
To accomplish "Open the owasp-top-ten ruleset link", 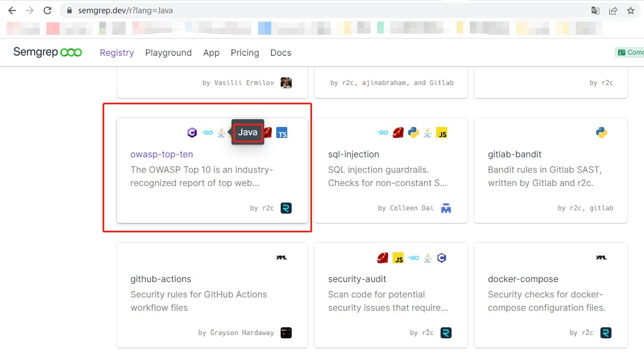I will 162,154.
